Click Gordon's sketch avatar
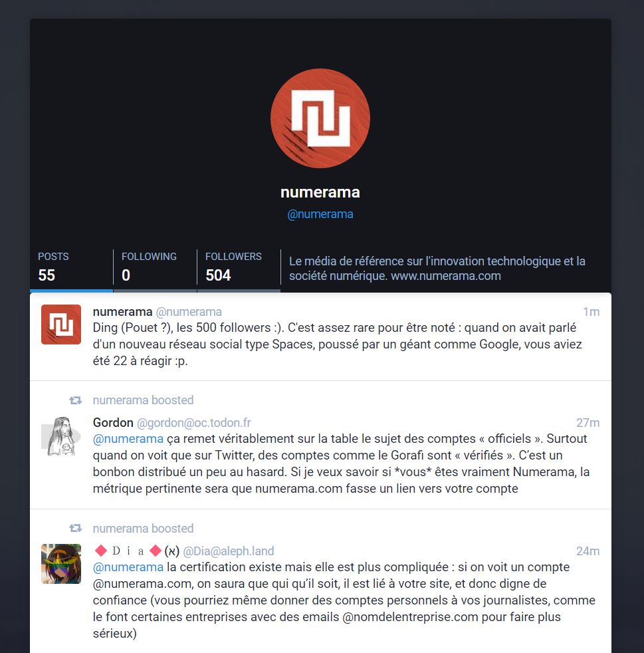 [x=61, y=436]
